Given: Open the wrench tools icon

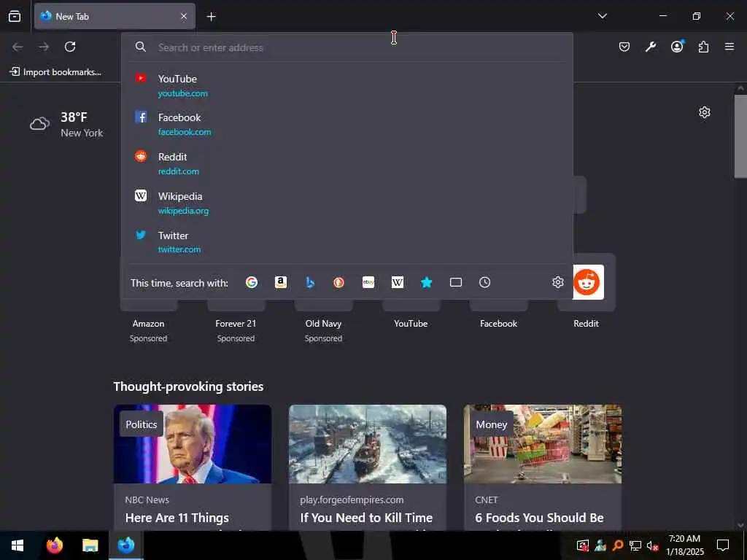Looking at the screenshot, I should 651,47.
